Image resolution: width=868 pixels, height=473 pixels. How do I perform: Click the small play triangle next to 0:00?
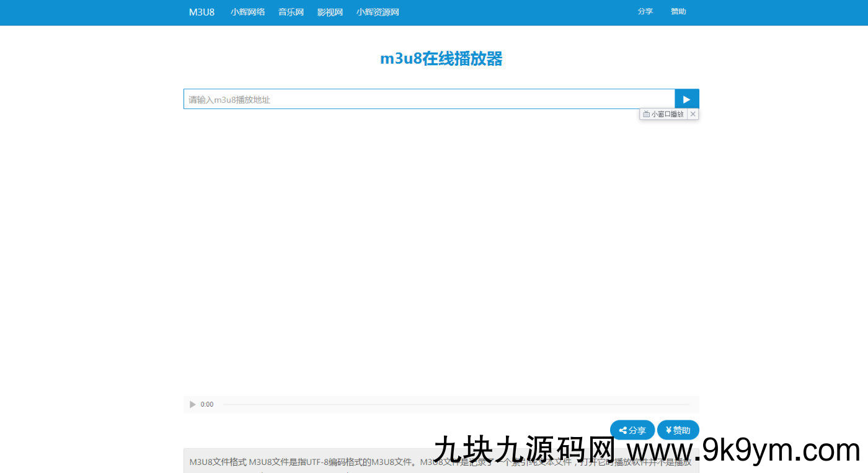point(193,404)
